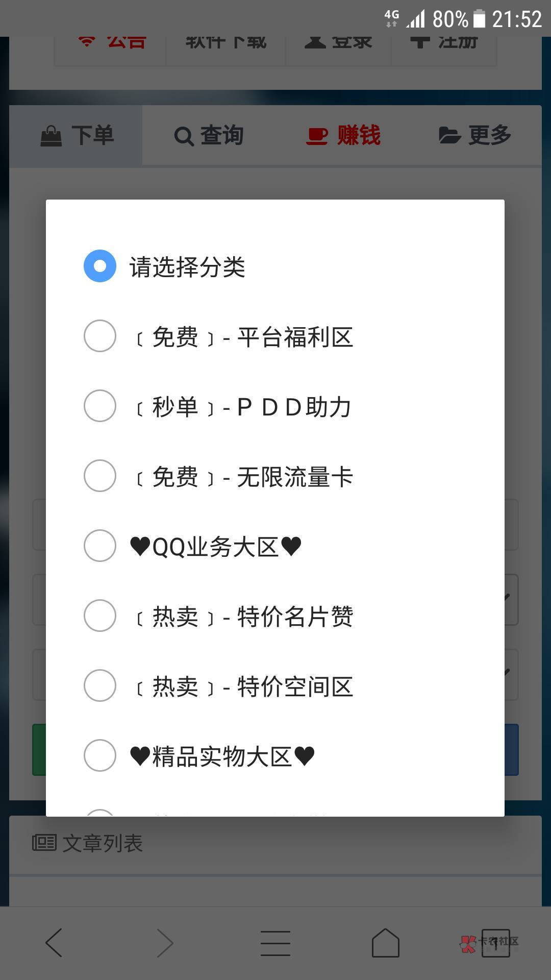Tap the browser forward arrow icon
The height and width of the screenshot is (980, 551).
point(165,942)
